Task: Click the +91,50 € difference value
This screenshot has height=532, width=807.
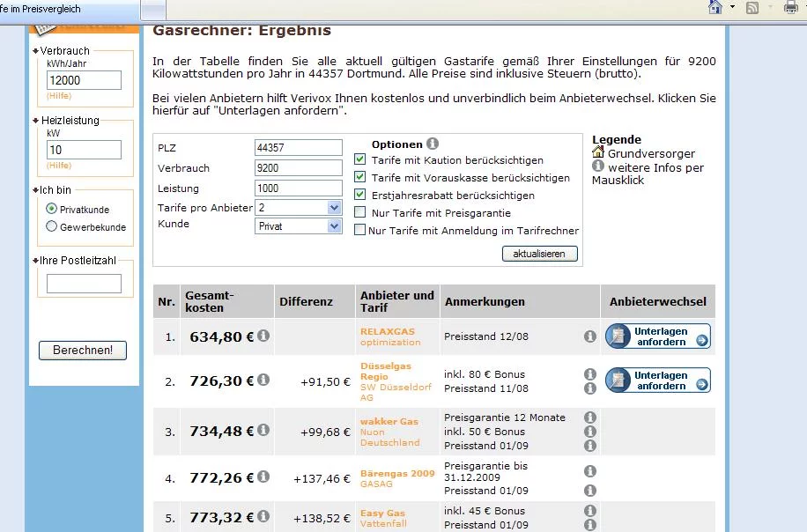Action: pos(325,381)
